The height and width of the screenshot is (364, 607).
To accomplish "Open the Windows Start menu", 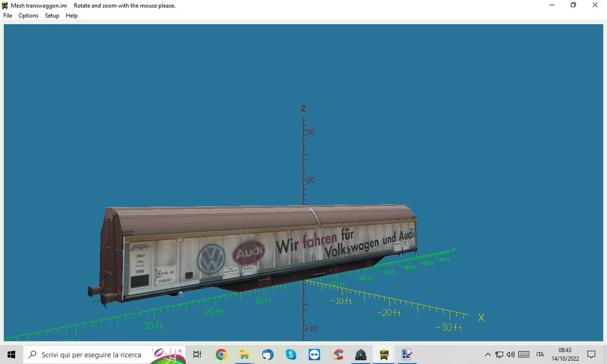I will pos(11,354).
